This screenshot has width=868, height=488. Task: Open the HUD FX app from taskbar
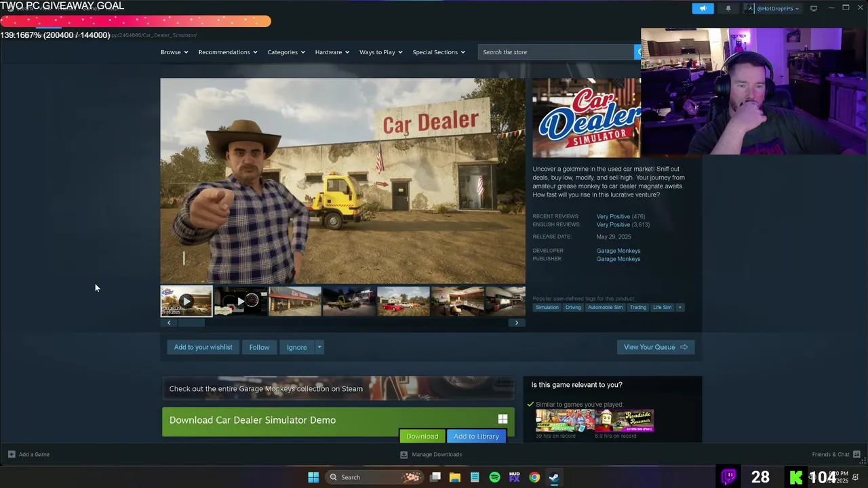tap(514, 477)
